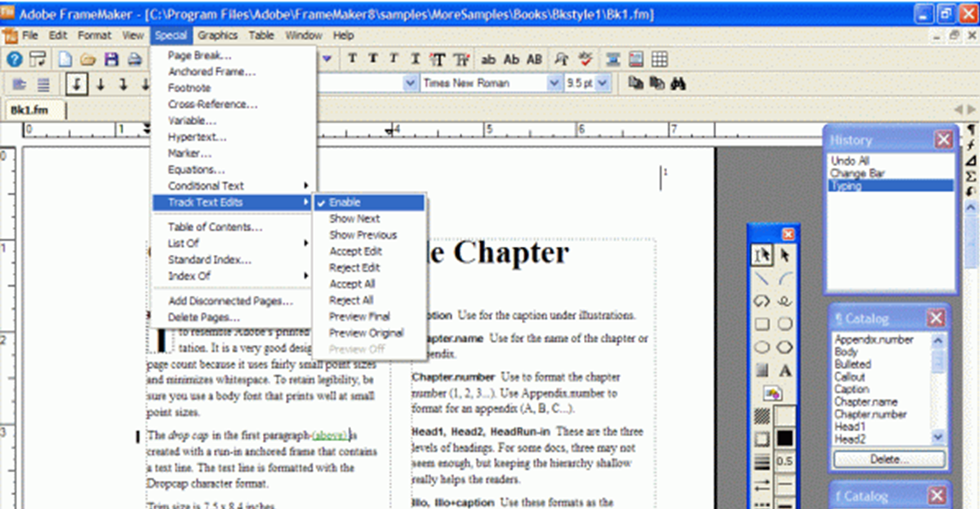Viewport: 980px width, 509px height.
Task: Select the Smart Select pointer tool
Action: [x=761, y=256]
